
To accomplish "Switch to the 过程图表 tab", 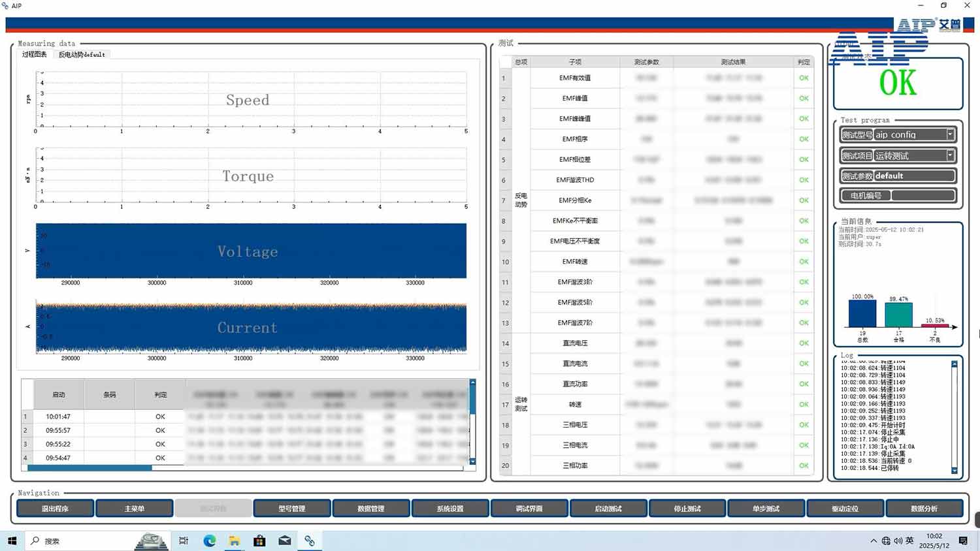I will (35, 54).
